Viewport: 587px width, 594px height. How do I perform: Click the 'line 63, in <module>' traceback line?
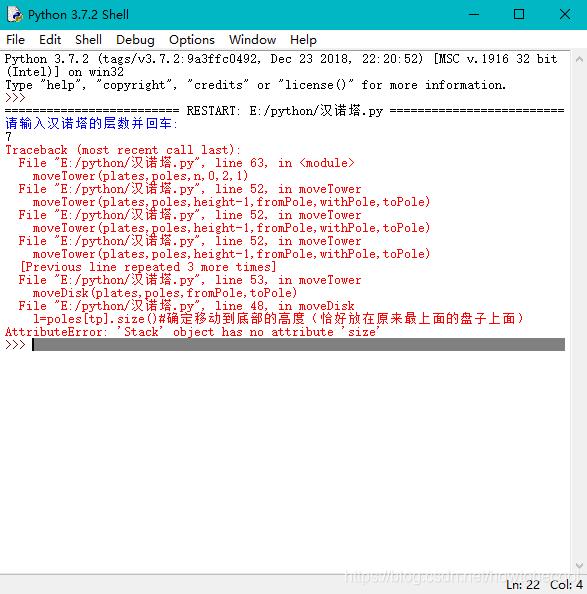point(186,163)
